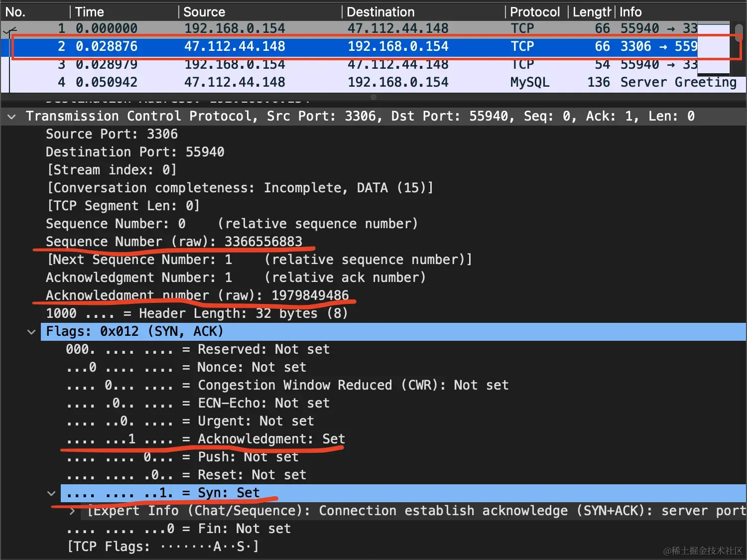This screenshot has width=747, height=560.
Task: Sort packets by the No. column header
Action: 35,11
